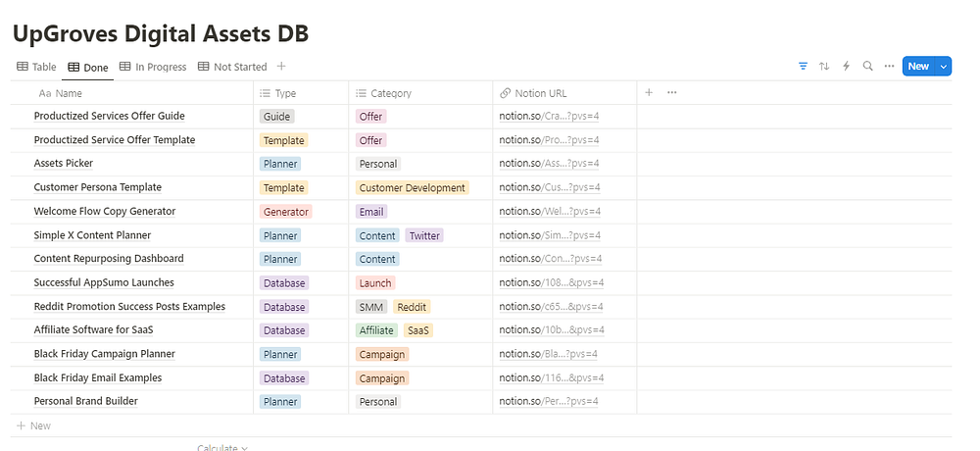The height and width of the screenshot is (451, 980).
Task: Open the view options three-dot menu
Action: point(889,67)
